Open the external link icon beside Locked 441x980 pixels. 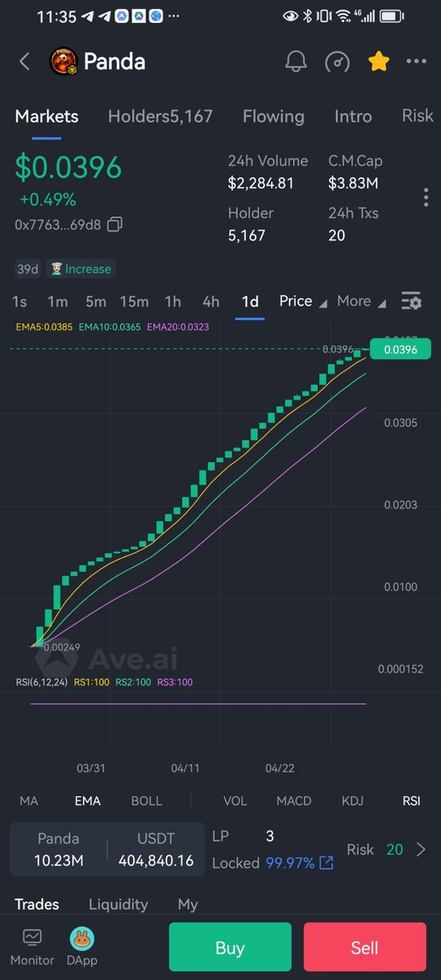327,863
